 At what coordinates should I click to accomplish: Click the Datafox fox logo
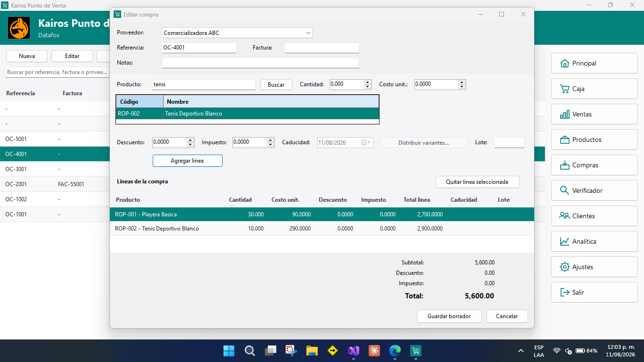pos(19,28)
